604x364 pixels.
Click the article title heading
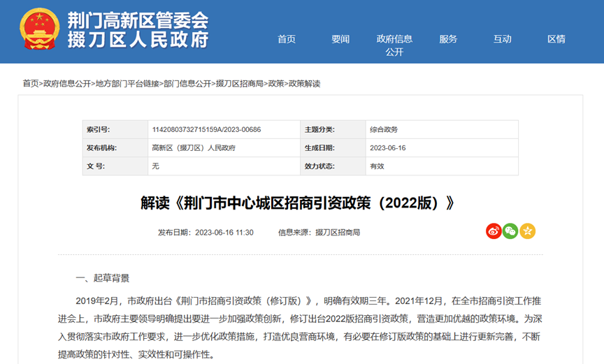297,203
